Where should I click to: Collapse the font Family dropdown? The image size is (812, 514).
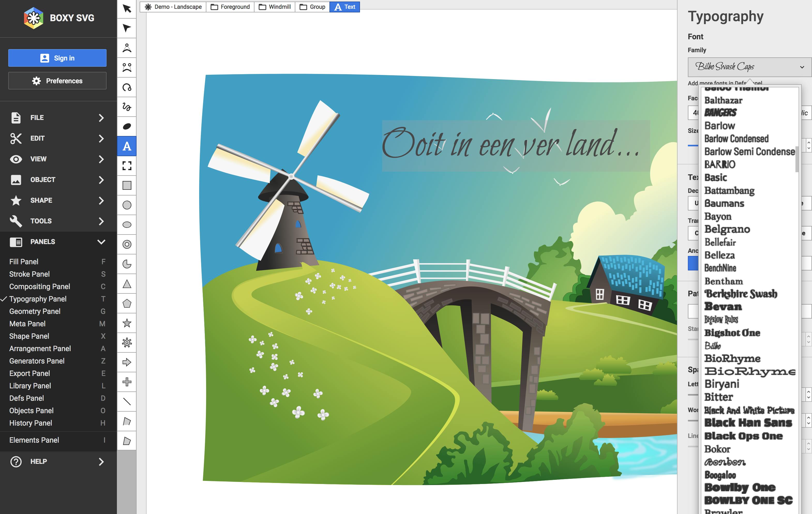tap(749, 67)
